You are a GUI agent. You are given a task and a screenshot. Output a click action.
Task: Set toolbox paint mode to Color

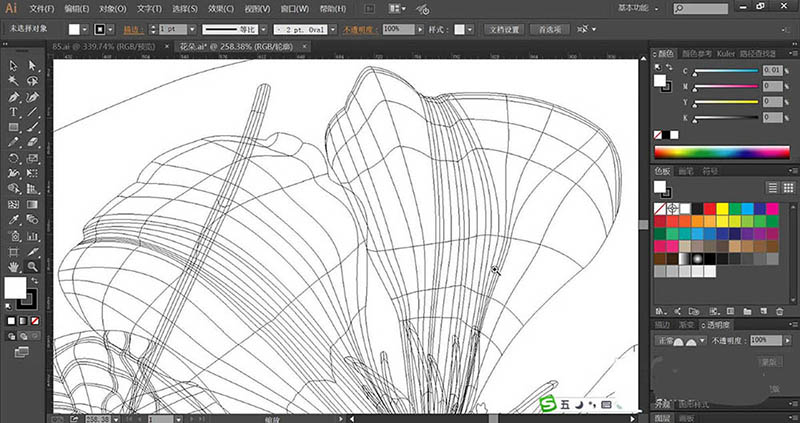coord(11,321)
